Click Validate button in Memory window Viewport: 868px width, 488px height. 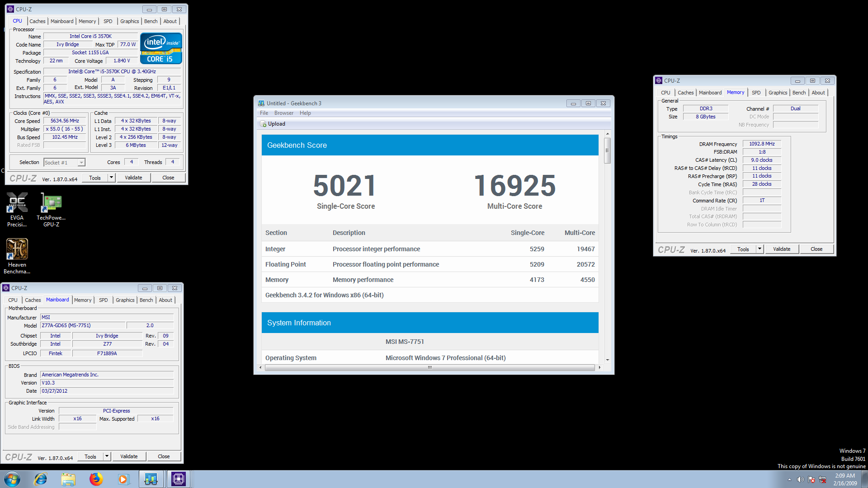782,249
